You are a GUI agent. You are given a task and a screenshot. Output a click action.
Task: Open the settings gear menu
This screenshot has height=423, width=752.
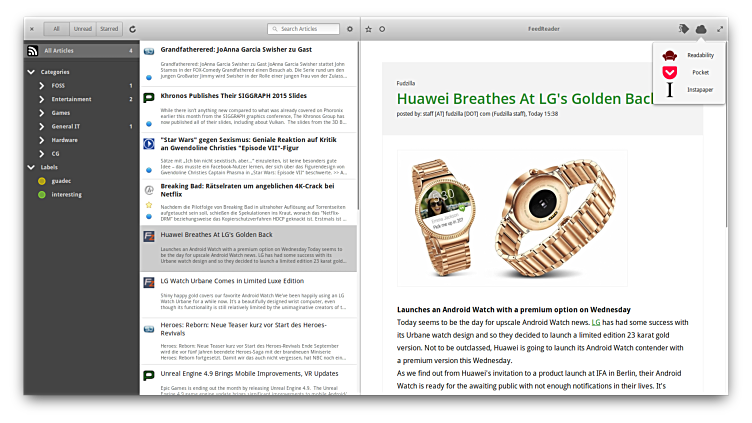[x=350, y=29]
